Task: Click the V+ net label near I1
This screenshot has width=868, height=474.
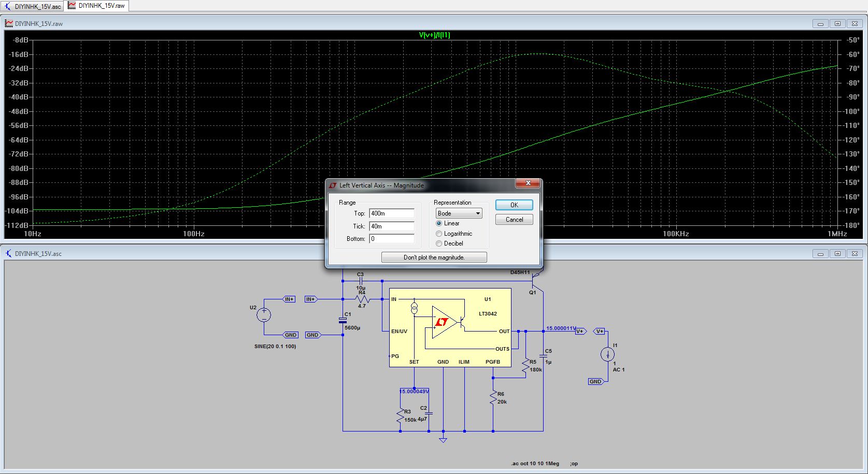Action: point(600,331)
